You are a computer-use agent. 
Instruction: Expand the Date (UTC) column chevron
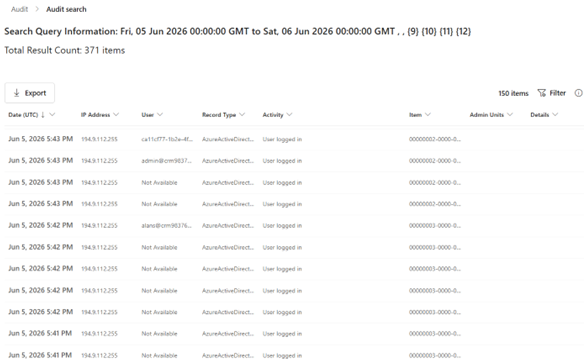click(52, 115)
